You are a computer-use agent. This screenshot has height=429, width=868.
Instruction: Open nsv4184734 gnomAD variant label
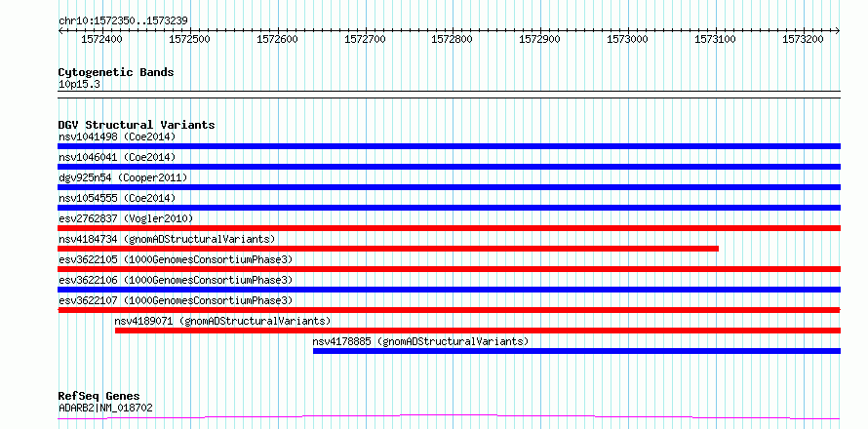(x=167, y=239)
